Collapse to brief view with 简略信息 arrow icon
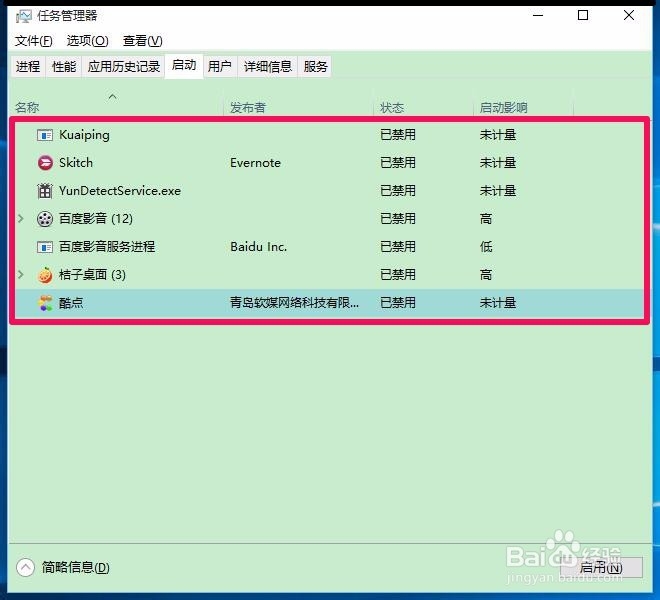The width and height of the screenshot is (660, 600). [25, 567]
